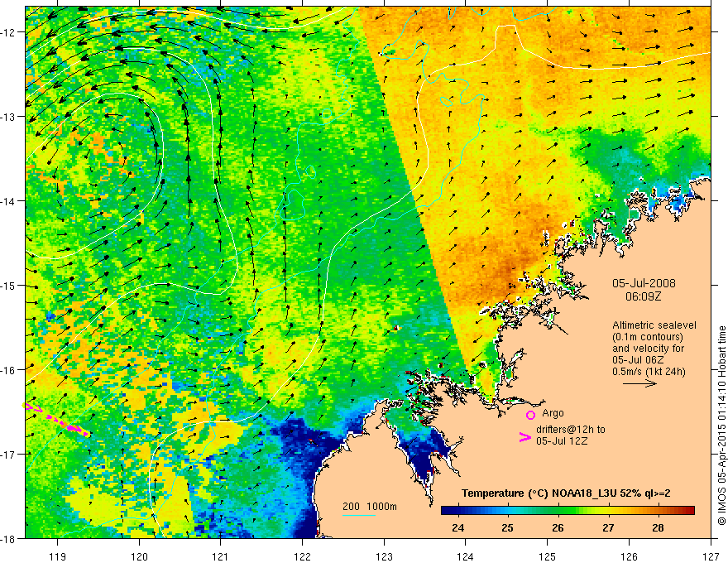This screenshot has height=563, width=728.
Task: Click the latitude axis label -13
Action: [x=8, y=117]
